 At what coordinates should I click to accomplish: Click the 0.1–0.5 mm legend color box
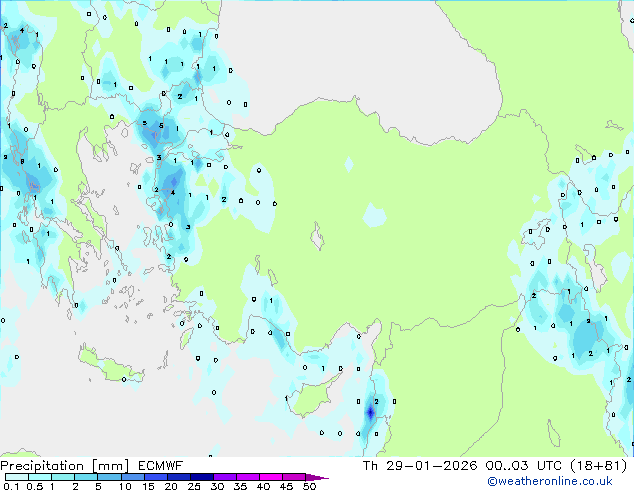[x=17, y=477]
